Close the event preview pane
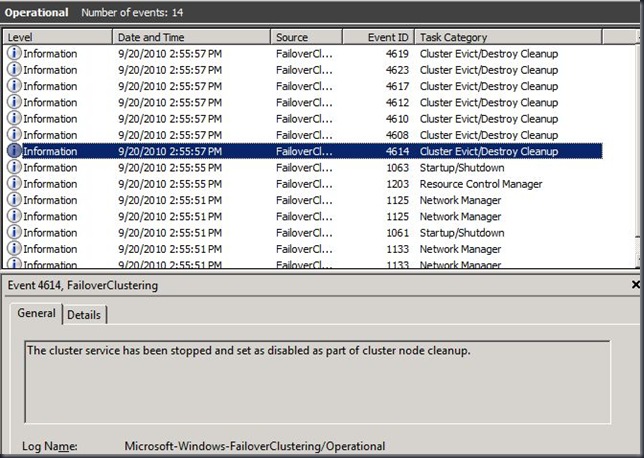The image size is (644, 458). coord(636,284)
